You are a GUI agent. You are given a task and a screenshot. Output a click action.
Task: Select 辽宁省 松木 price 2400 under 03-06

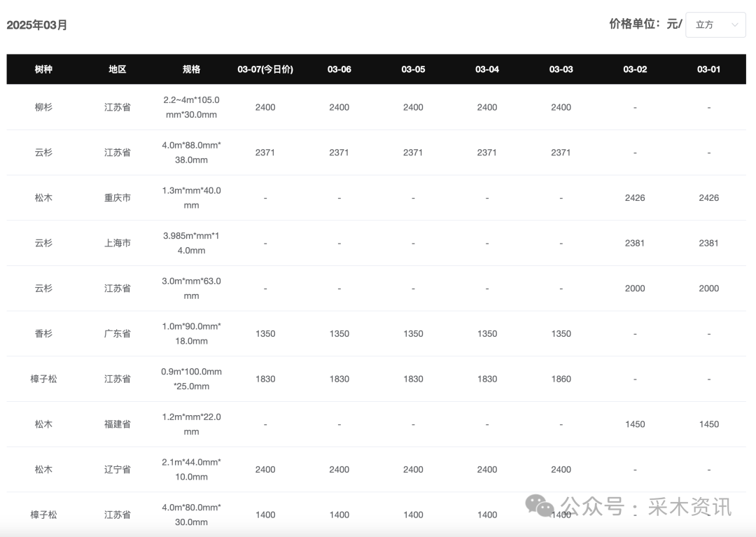(339, 470)
